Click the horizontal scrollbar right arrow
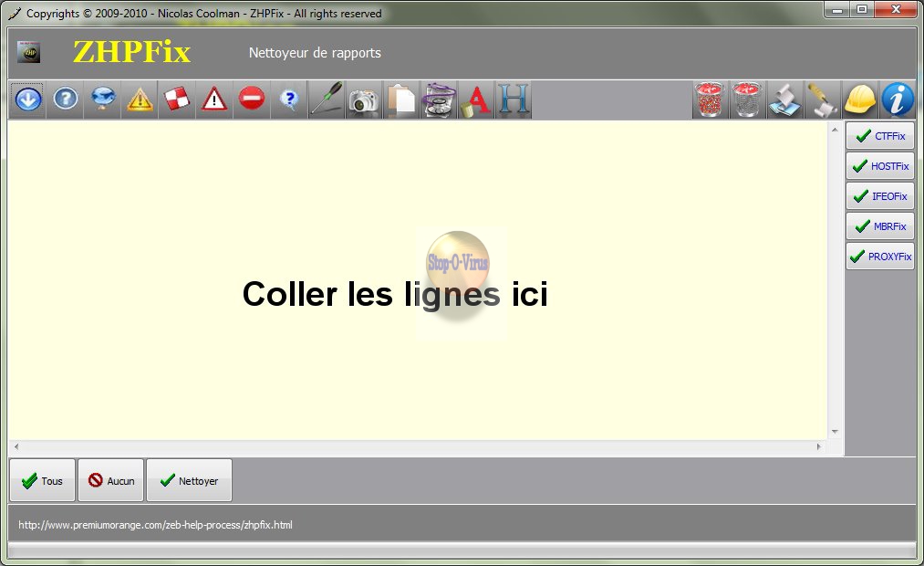924x566 pixels. [818, 446]
